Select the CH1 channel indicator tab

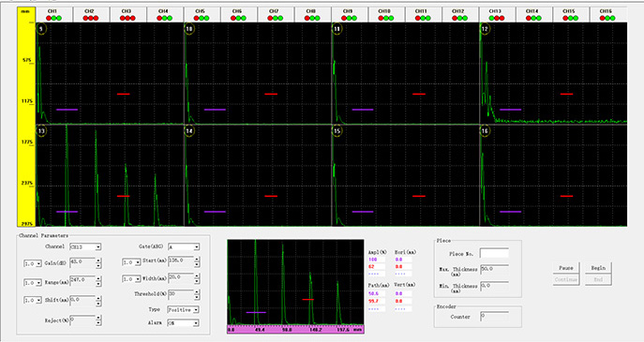pyautogui.click(x=54, y=14)
